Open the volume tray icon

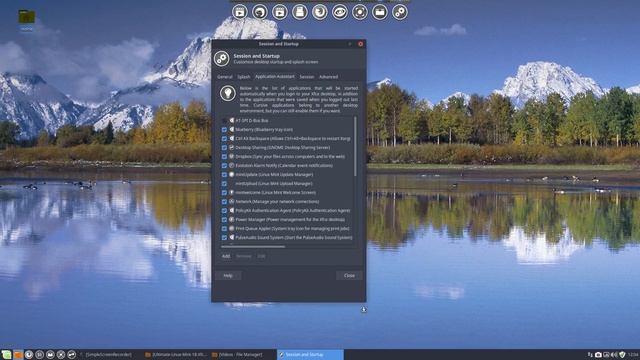[614, 355]
